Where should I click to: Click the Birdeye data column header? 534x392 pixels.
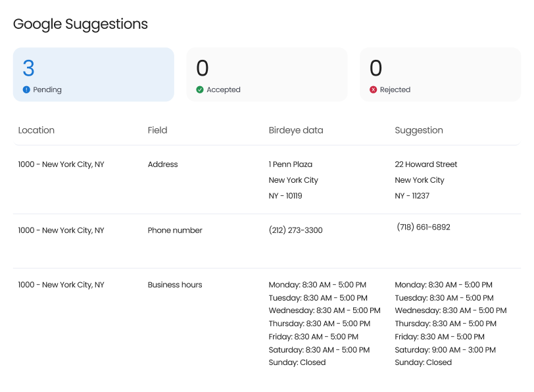click(296, 130)
